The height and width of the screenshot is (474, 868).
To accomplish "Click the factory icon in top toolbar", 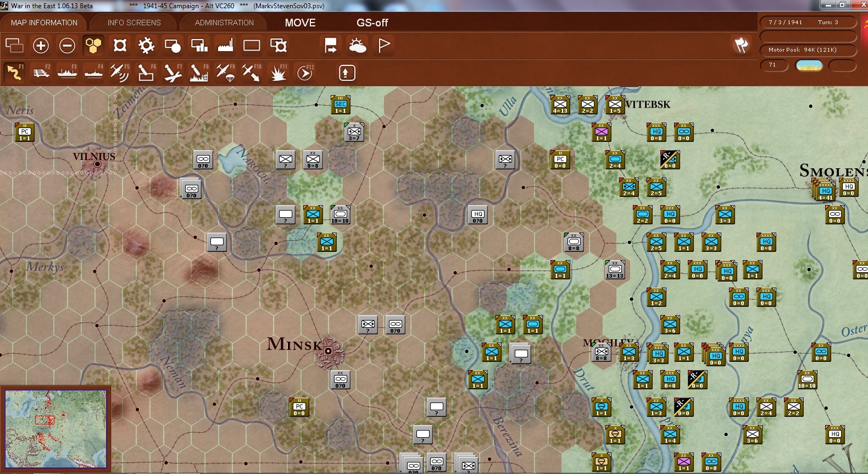I will point(225,45).
